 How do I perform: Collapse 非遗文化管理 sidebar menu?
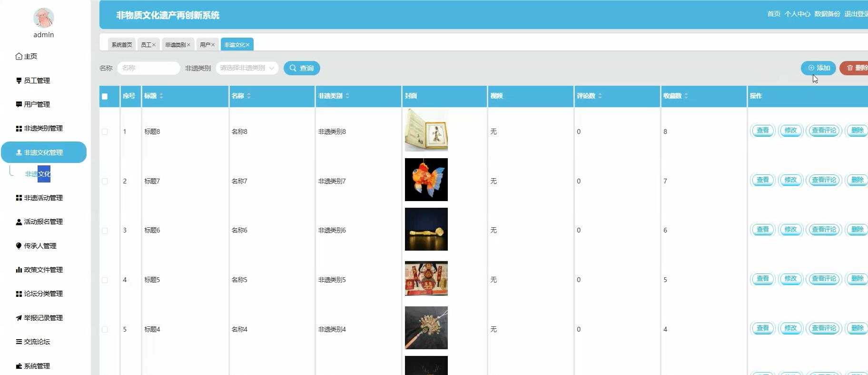pyautogui.click(x=44, y=152)
